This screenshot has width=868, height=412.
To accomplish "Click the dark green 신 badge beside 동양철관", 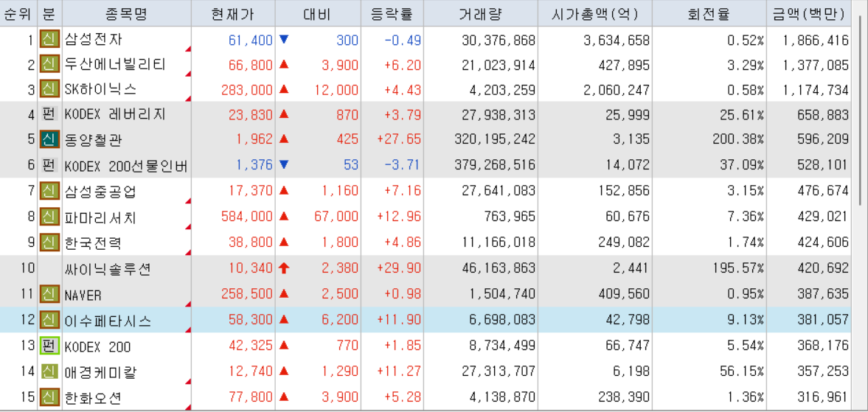I will (x=49, y=140).
